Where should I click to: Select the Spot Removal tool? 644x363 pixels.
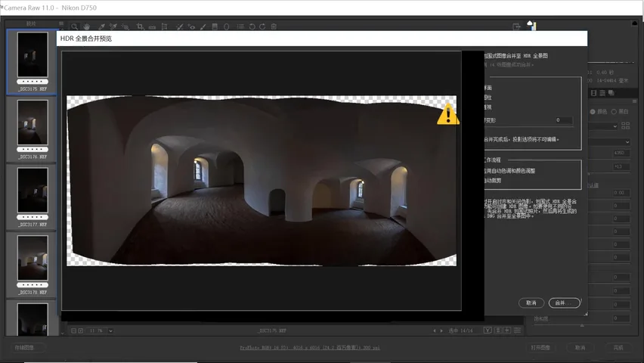pyautogui.click(x=179, y=26)
